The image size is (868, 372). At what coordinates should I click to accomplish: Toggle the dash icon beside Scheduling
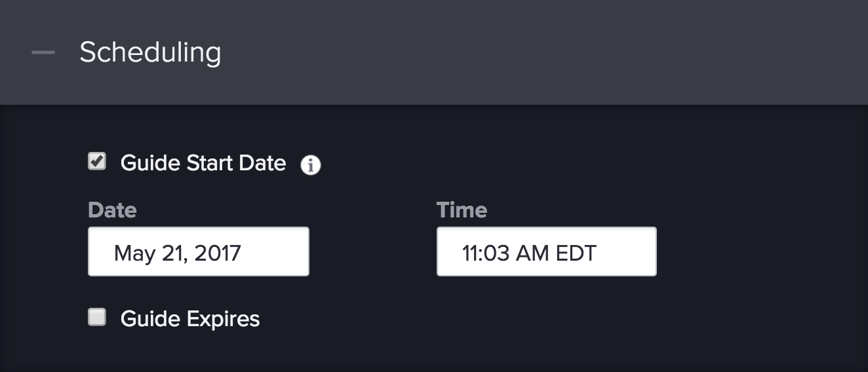(x=43, y=52)
